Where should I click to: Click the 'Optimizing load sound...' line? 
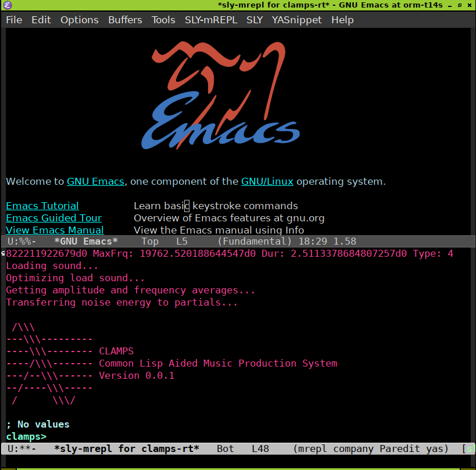point(76,278)
